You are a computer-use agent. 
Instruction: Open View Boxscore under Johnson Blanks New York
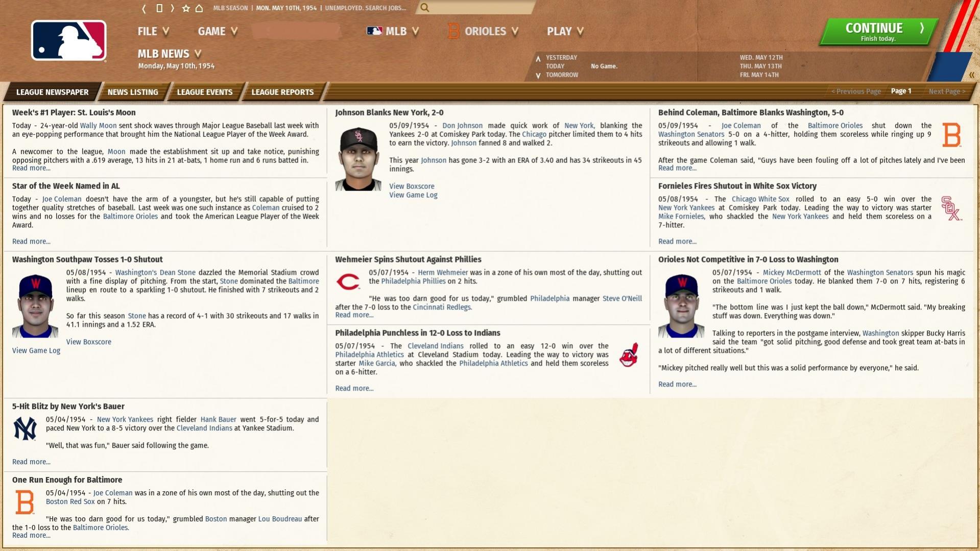(411, 186)
